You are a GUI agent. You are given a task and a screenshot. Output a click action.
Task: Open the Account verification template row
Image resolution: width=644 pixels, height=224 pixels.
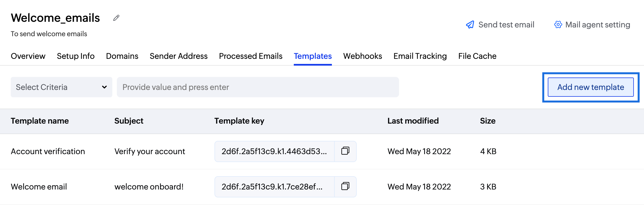pyautogui.click(x=48, y=151)
